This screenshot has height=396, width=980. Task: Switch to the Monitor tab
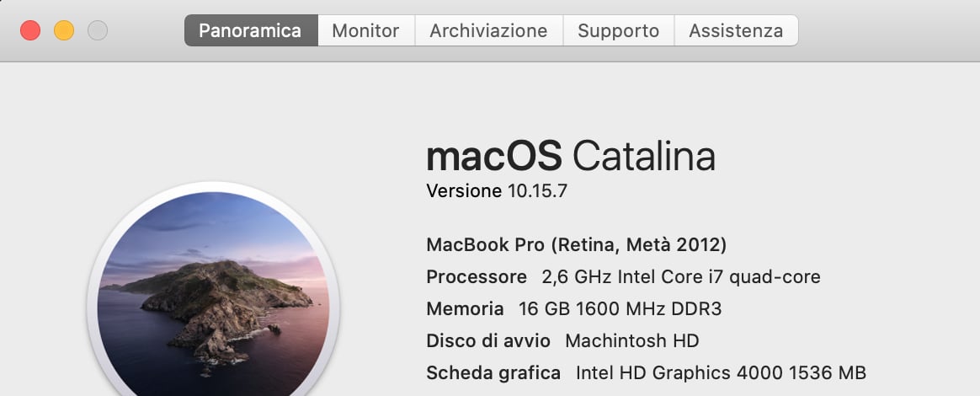[x=365, y=30]
